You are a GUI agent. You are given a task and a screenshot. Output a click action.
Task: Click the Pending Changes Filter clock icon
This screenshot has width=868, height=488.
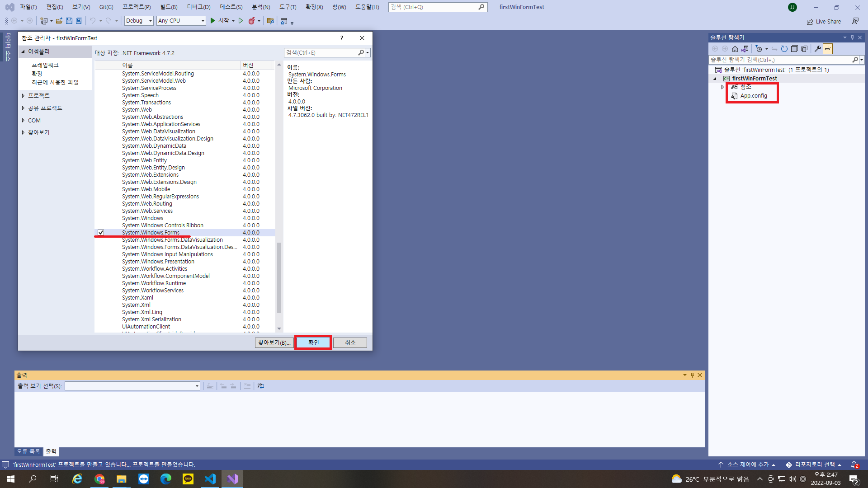(759, 49)
